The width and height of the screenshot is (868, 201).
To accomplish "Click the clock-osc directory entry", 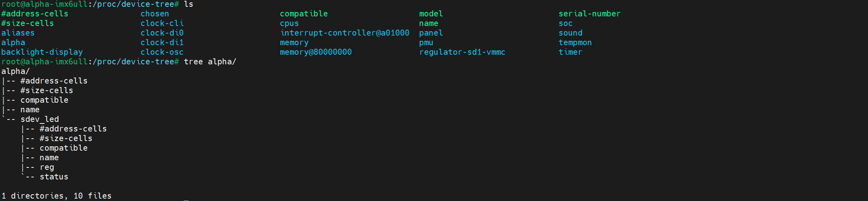I will pos(162,52).
